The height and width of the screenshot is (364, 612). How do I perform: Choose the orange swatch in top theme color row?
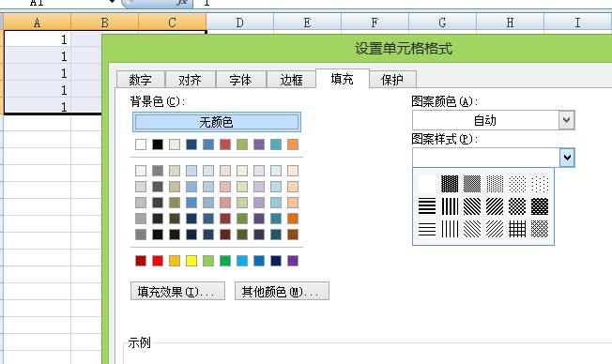(x=293, y=144)
